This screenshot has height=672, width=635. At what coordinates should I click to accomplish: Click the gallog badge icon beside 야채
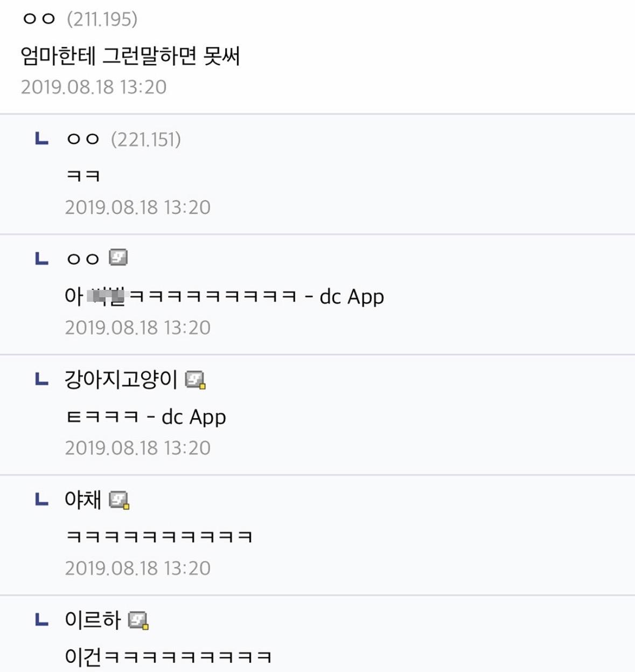(x=119, y=500)
